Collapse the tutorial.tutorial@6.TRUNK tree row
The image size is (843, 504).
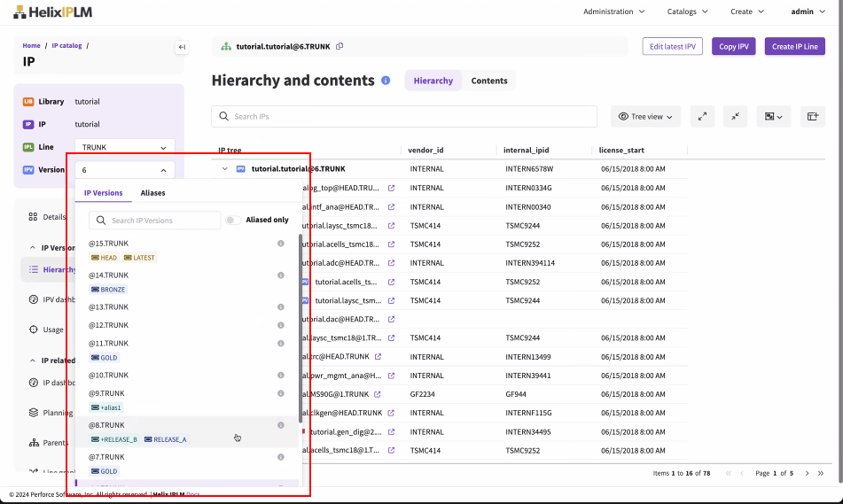coord(225,168)
